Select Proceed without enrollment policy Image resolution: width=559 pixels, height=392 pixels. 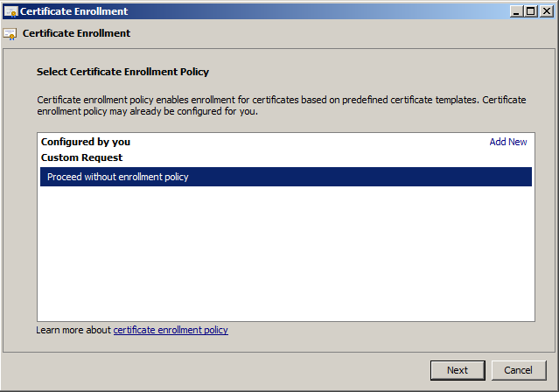[x=286, y=177]
